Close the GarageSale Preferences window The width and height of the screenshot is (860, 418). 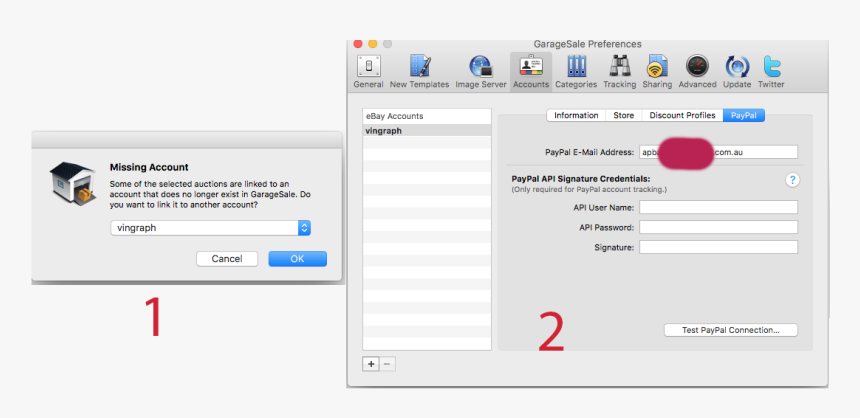(358, 43)
